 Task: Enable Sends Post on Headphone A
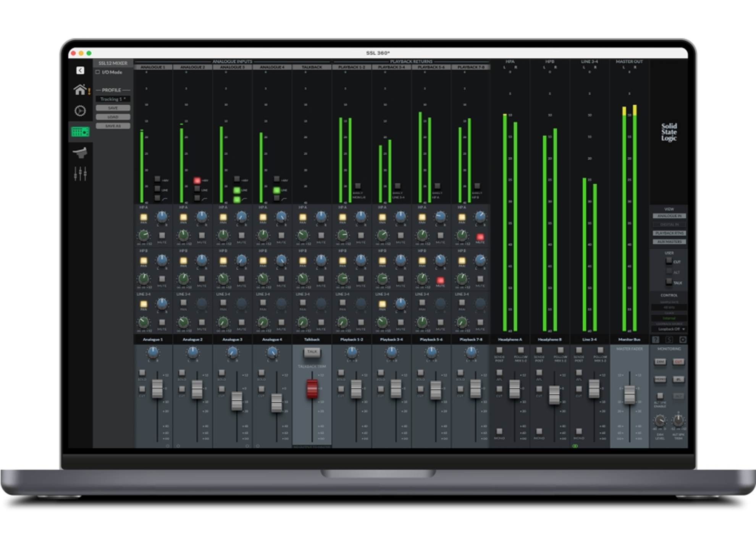[x=499, y=350]
